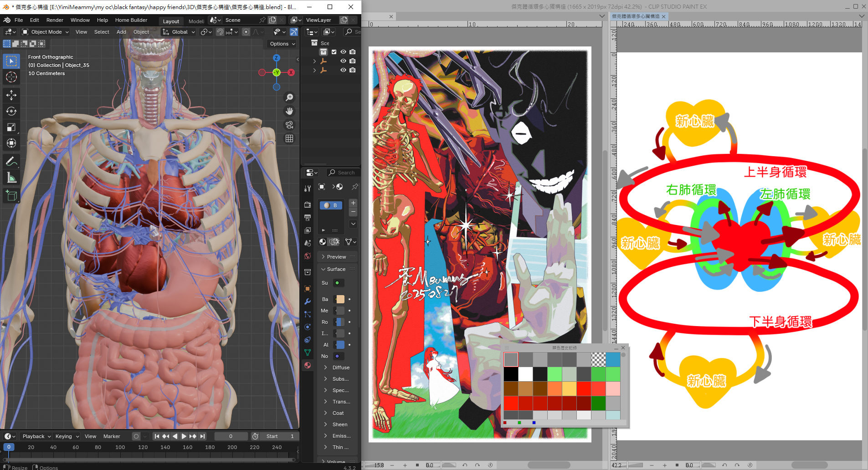Activate the Select Box tool
This screenshot has width=868, height=470.
coord(11,61)
